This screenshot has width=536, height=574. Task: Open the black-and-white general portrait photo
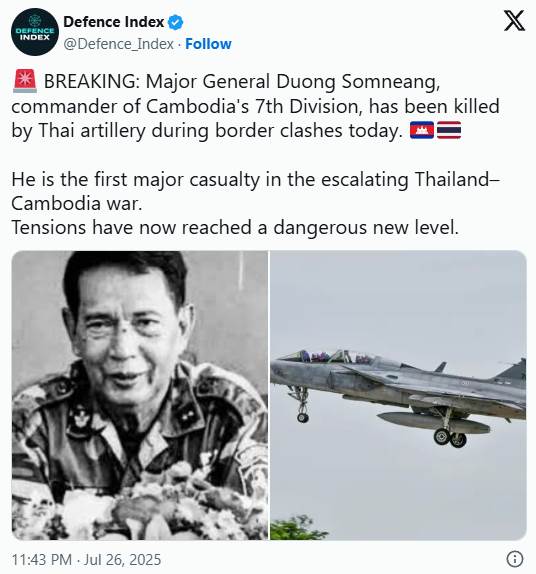(x=140, y=395)
